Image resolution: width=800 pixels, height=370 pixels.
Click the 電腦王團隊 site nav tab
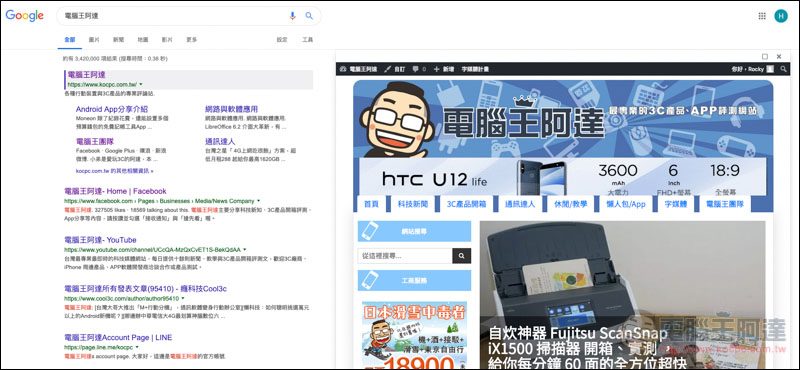[x=724, y=204]
